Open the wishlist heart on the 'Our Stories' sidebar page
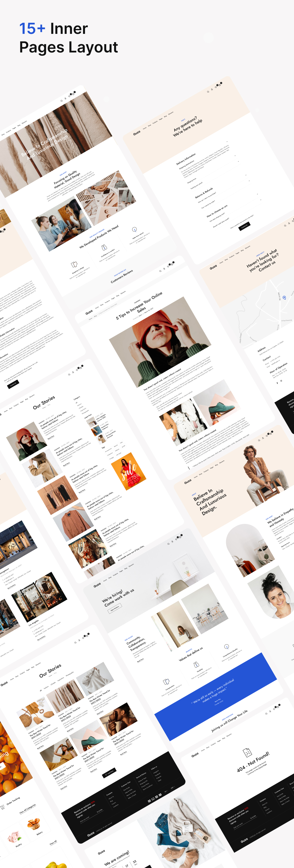The height and width of the screenshot is (868, 294). click(77, 370)
